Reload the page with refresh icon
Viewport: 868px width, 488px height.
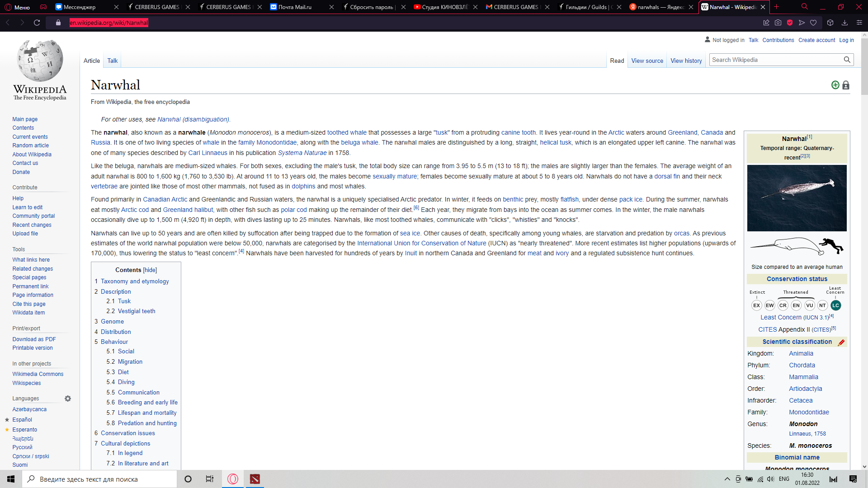[37, 23]
